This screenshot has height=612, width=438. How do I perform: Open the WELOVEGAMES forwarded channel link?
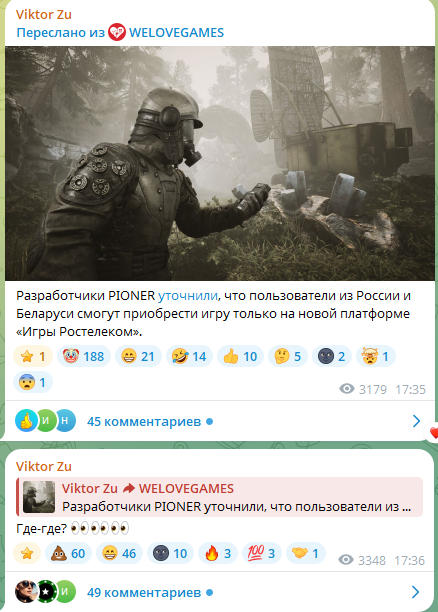176,32
